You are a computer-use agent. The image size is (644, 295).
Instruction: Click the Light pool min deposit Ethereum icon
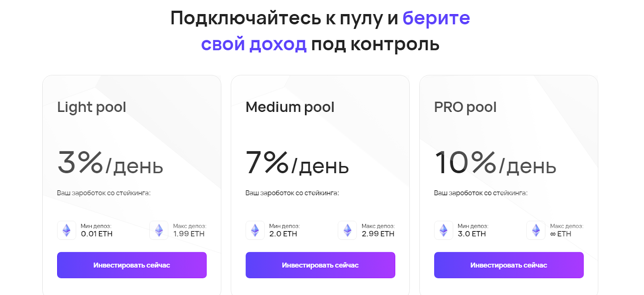[66, 230]
